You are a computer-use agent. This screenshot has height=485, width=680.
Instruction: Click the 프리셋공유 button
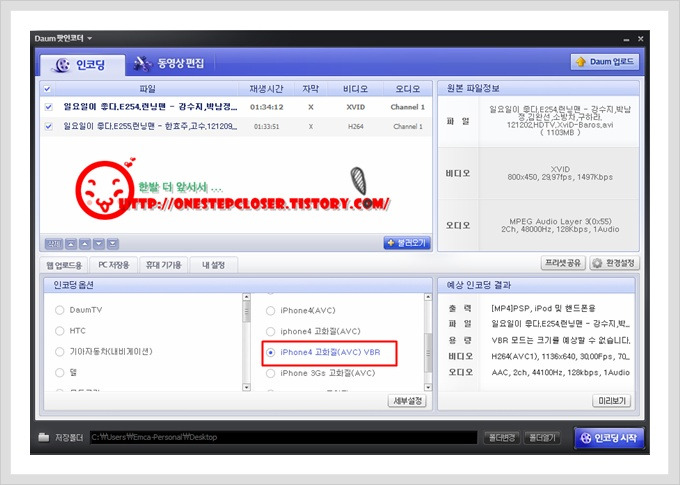coord(563,263)
